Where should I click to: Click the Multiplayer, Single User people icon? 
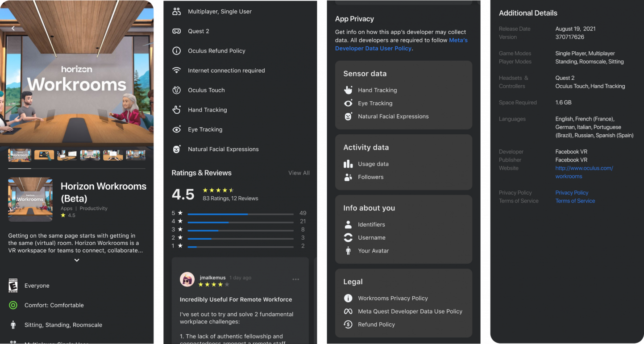(177, 12)
